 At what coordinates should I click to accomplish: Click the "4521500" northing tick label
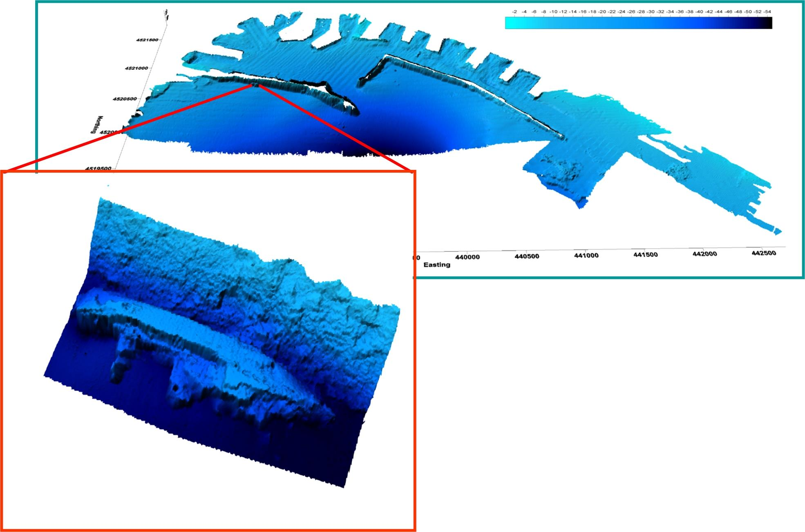147,40
